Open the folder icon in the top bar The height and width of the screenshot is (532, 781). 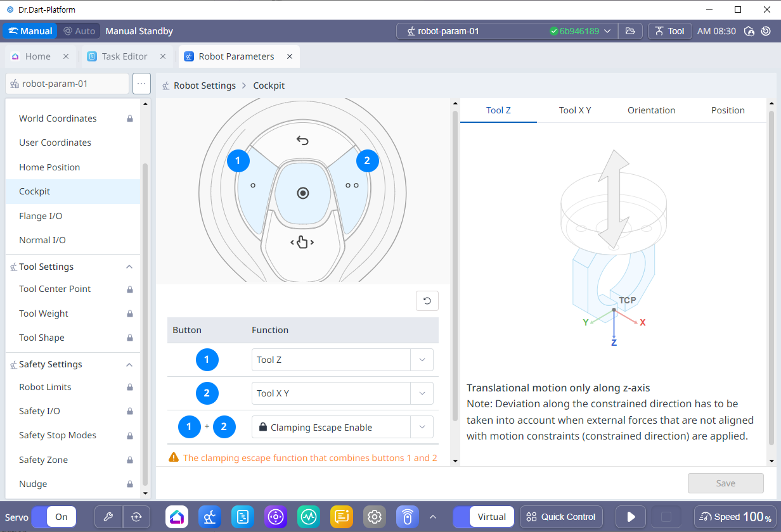(x=629, y=31)
